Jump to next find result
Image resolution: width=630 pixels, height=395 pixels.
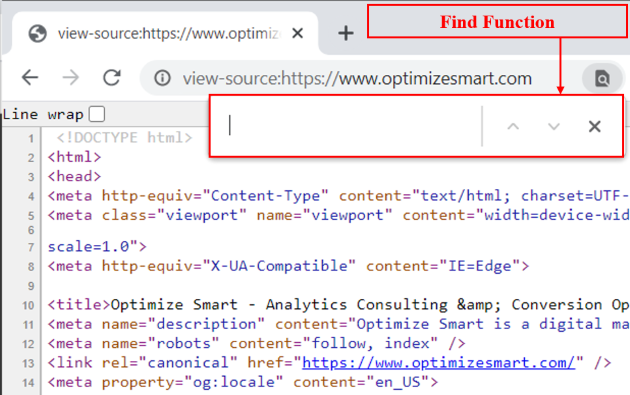click(554, 127)
